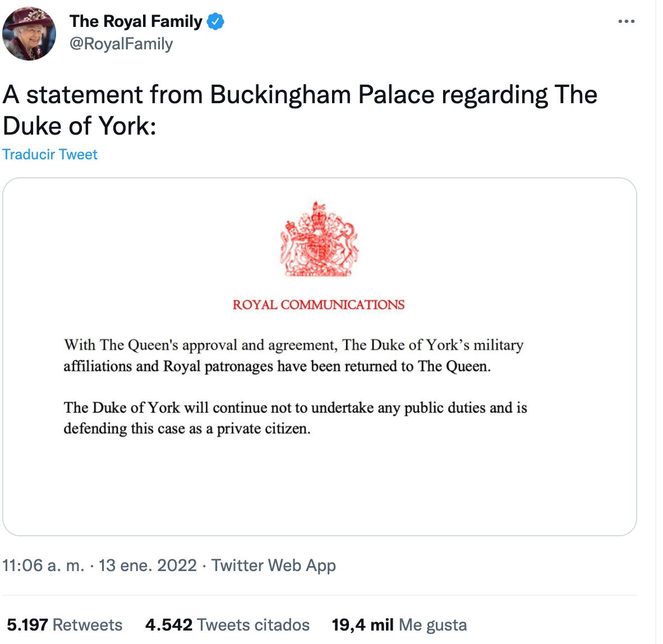Open the tweet options ellipsis menu
Viewport: 663px width, 644px height.
[x=627, y=20]
